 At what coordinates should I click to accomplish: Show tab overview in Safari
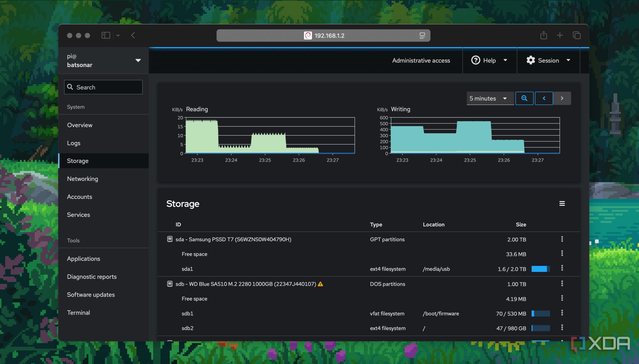[x=577, y=35]
